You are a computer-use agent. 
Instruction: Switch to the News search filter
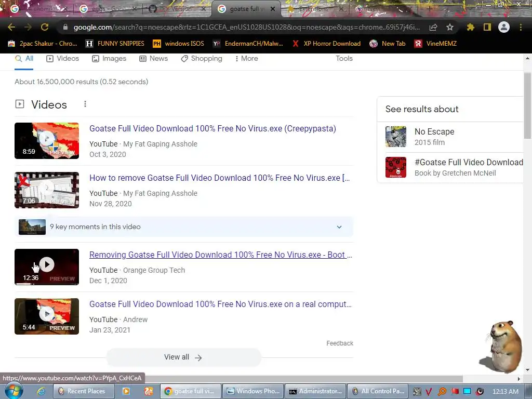pyautogui.click(x=154, y=58)
